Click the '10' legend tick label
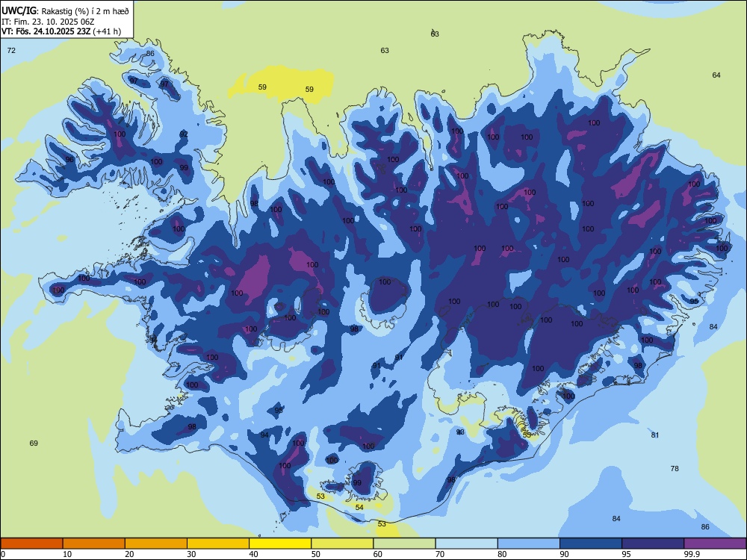The height and width of the screenshot is (560, 747). (67, 554)
